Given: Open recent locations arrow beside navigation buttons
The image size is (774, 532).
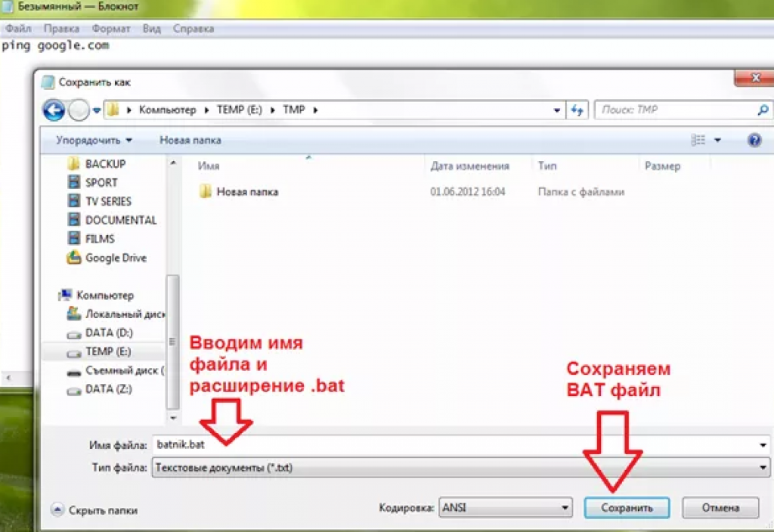Looking at the screenshot, I should coord(97,110).
